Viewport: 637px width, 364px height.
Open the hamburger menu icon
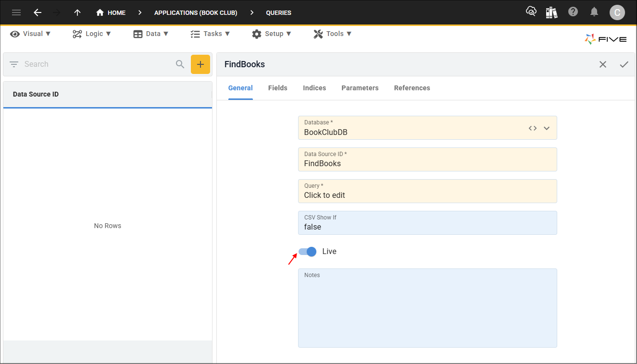coord(16,12)
